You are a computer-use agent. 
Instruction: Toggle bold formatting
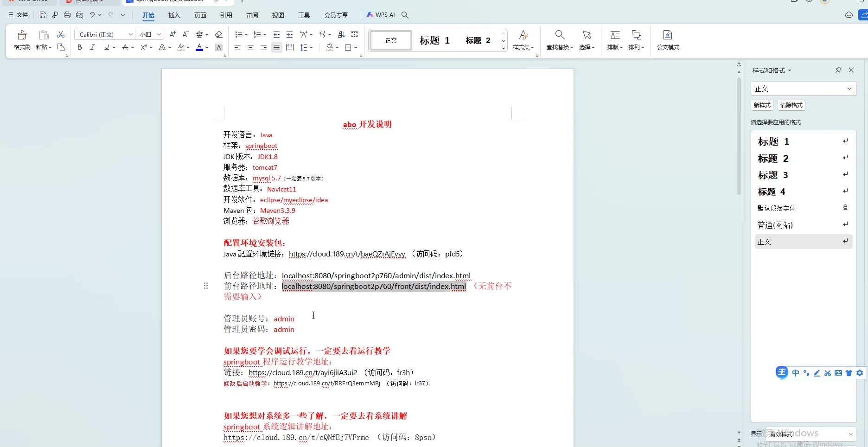click(x=80, y=47)
